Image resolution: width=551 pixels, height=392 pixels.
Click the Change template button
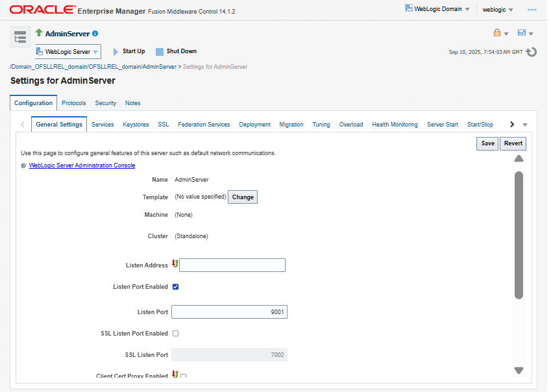coord(243,197)
